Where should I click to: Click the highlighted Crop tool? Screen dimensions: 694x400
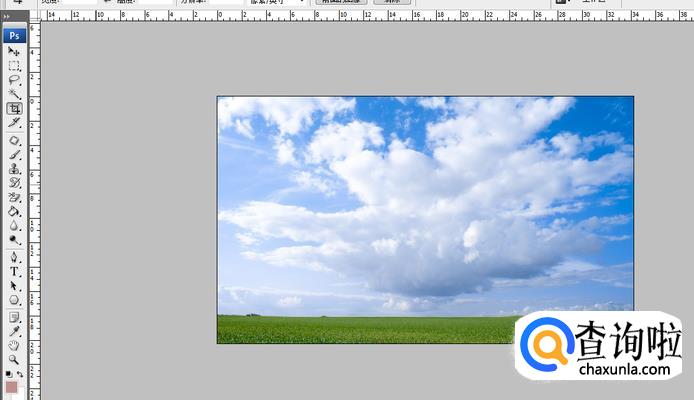14,108
